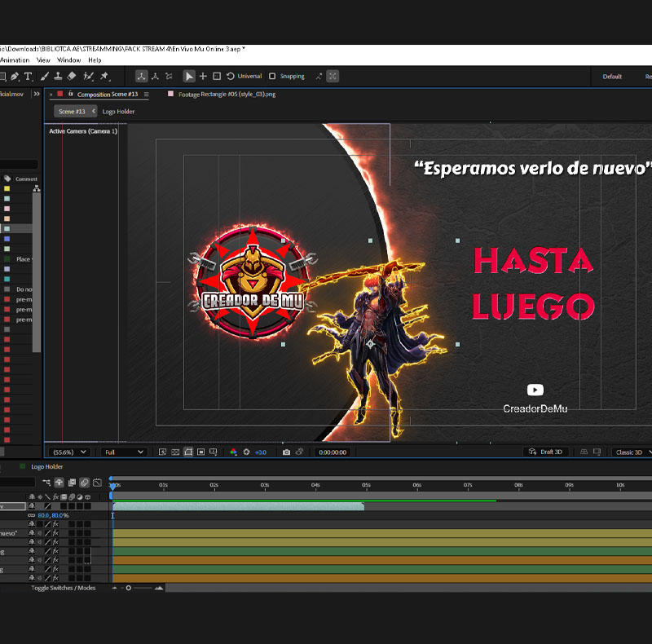Open the Window menu

68,60
